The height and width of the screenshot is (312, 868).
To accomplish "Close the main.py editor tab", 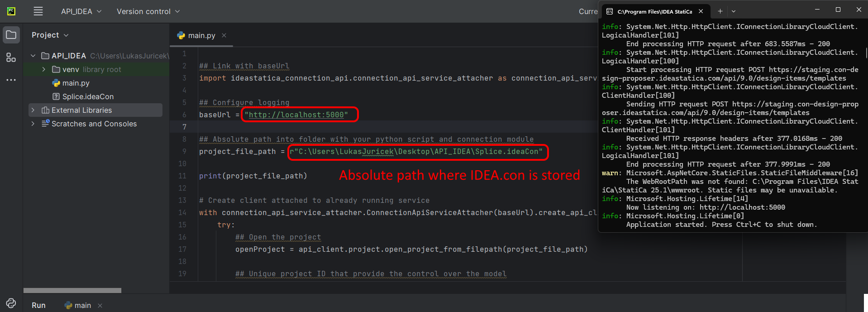I will (x=224, y=35).
